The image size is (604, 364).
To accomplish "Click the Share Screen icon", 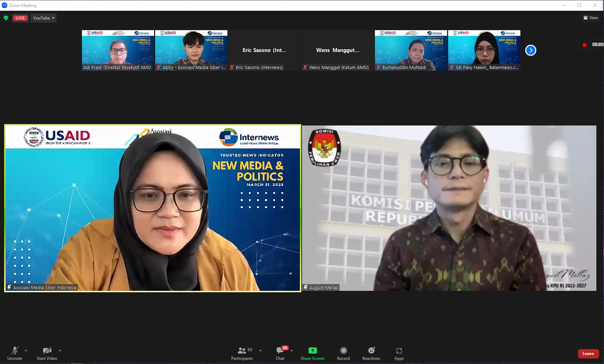I will 312,350.
